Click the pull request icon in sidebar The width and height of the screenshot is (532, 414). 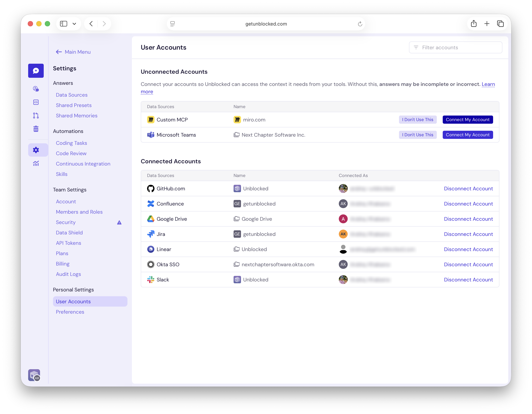36,115
